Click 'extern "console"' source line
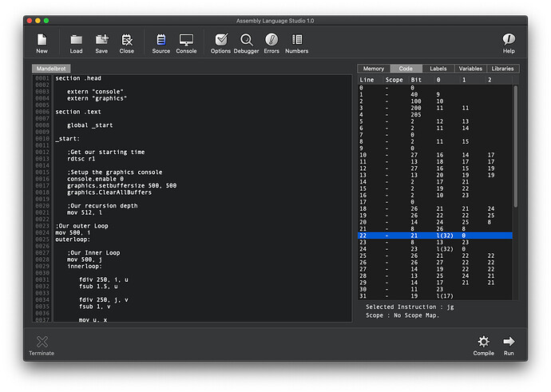The image size is (551, 392). [x=95, y=92]
